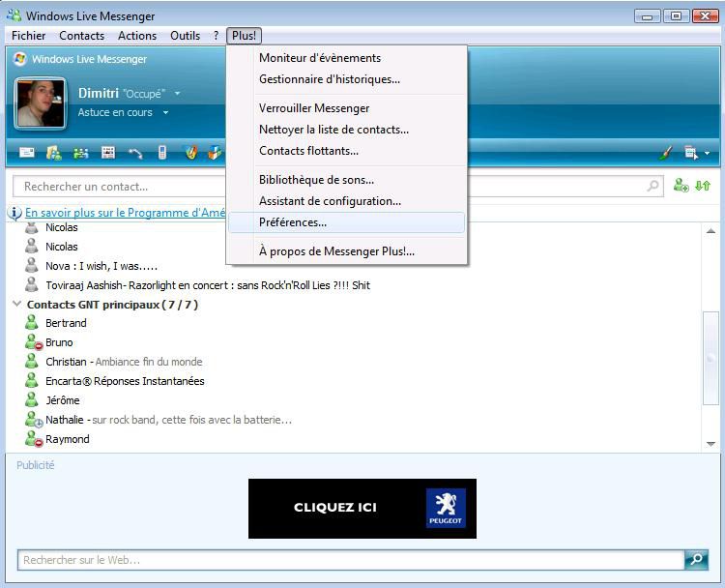The height and width of the screenshot is (588, 725).
Task: Change color scheme with paintbrush icon
Action: pyautogui.click(x=665, y=153)
